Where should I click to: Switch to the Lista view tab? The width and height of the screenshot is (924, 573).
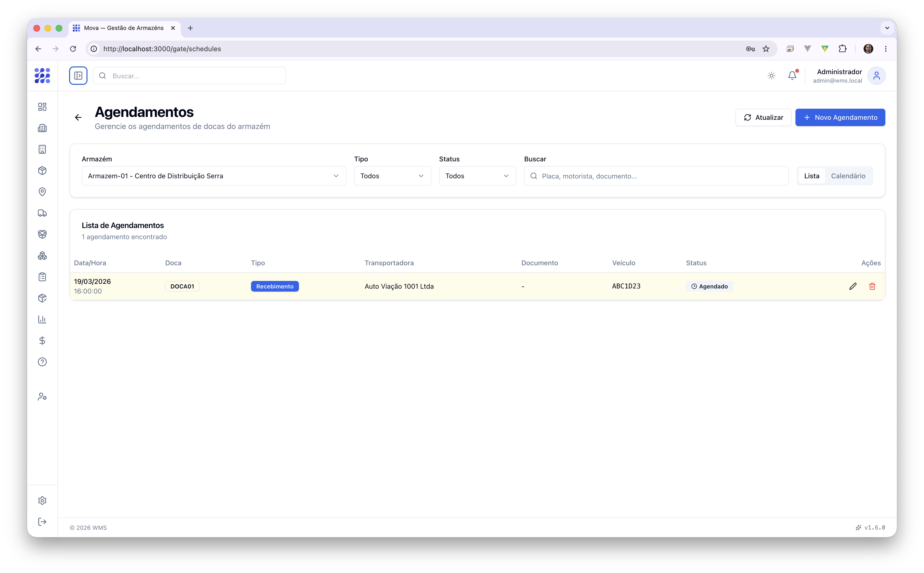pyautogui.click(x=811, y=176)
